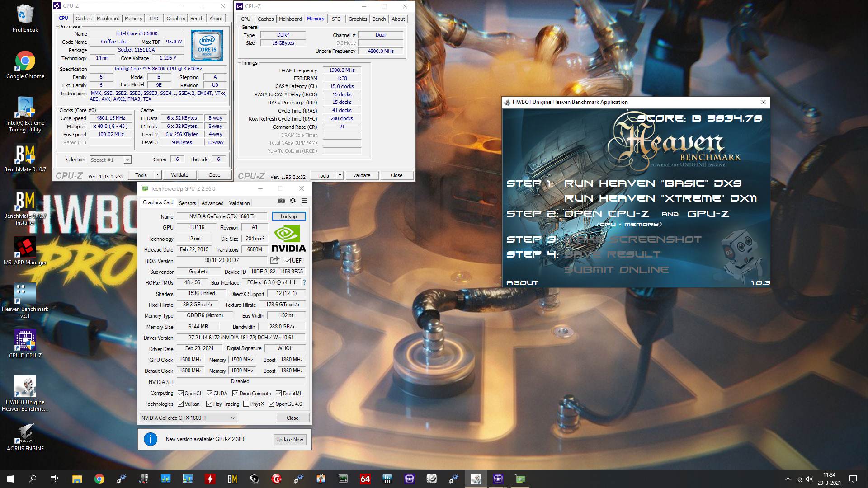Open Advanced tab in GPU-Z

pyautogui.click(x=212, y=203)
